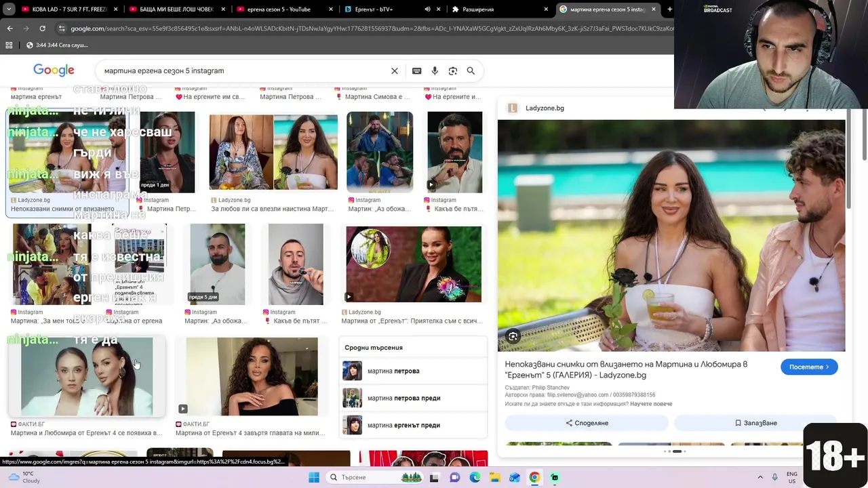Open a new browser tab
The width and height of the screenshot is (868, 488).
[669, 9]
